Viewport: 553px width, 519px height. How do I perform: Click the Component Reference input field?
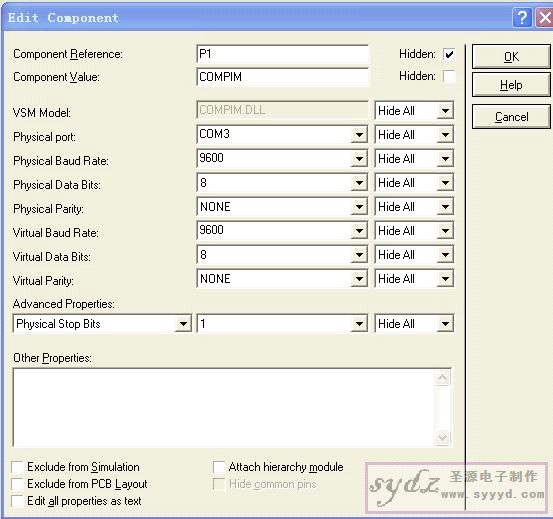click(x=282, y=54)
